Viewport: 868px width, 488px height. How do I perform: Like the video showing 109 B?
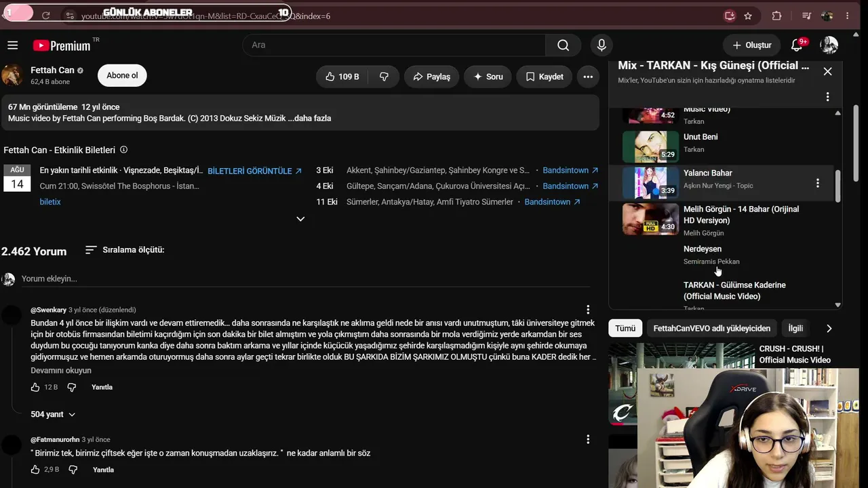coord(342,77)
